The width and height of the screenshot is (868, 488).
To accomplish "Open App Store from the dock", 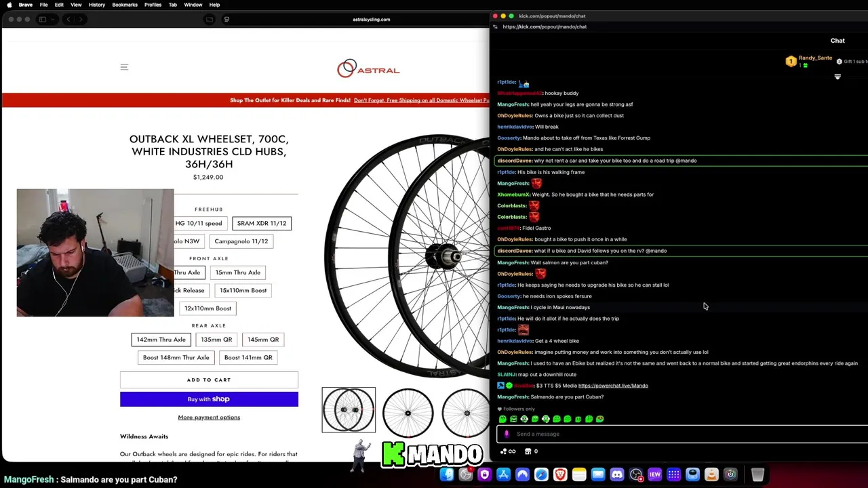I will pyautogui.click(x=503, y=474).
